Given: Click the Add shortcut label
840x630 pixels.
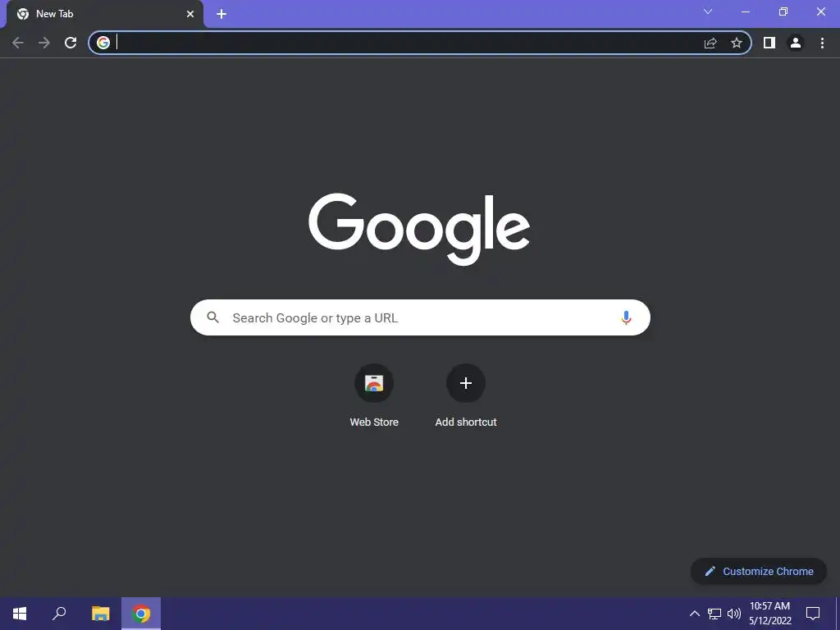Looking at the screenshot, I should pos(466,422).
